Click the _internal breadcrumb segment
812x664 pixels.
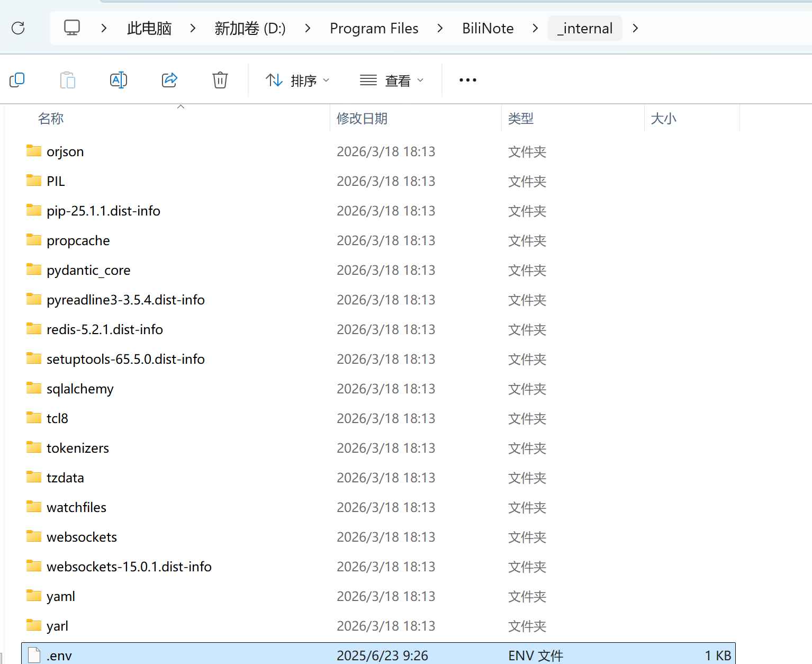click(585, 28)
